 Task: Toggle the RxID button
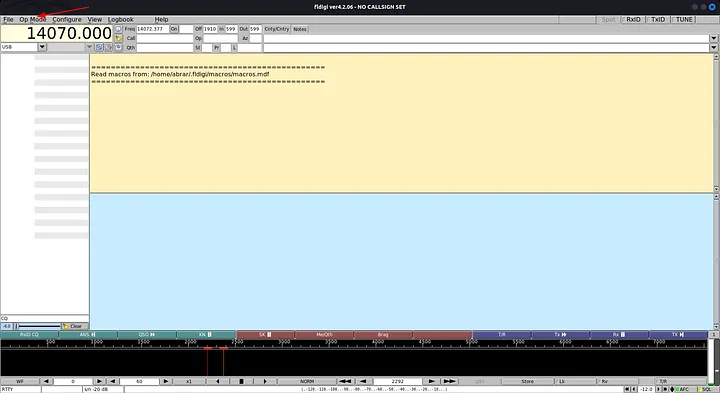point(633,20)
